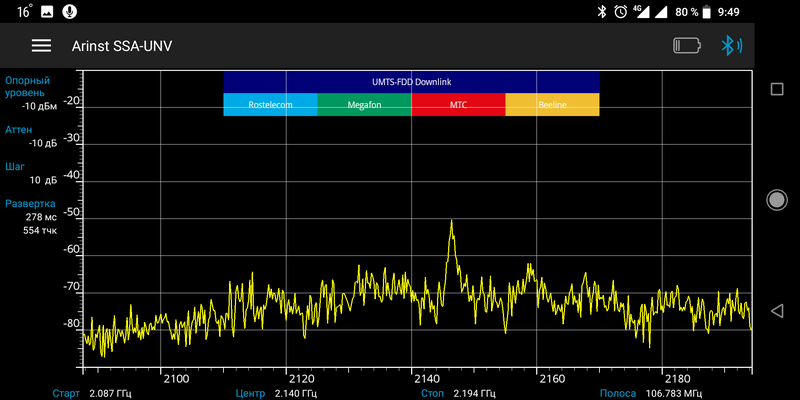Open the Развертка sweep settings
The height and width of the screenshot is (400, 800).
(x=35, y=216)
